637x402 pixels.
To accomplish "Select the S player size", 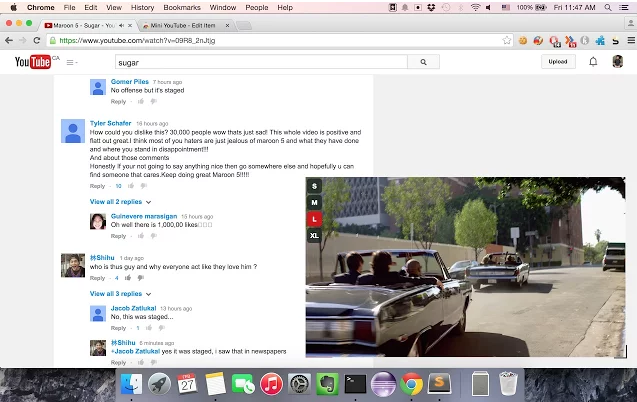I will point(314,187).
